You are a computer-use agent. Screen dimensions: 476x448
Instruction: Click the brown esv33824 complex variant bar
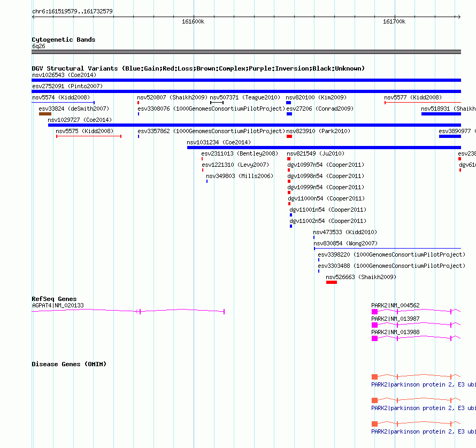(45, 114)
